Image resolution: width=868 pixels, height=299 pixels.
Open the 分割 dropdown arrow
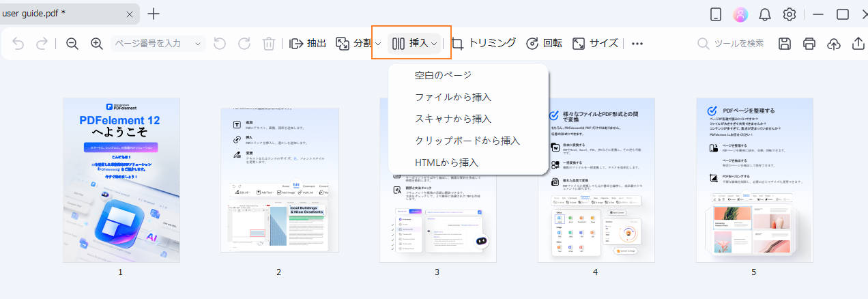click(x=377, y=44)
